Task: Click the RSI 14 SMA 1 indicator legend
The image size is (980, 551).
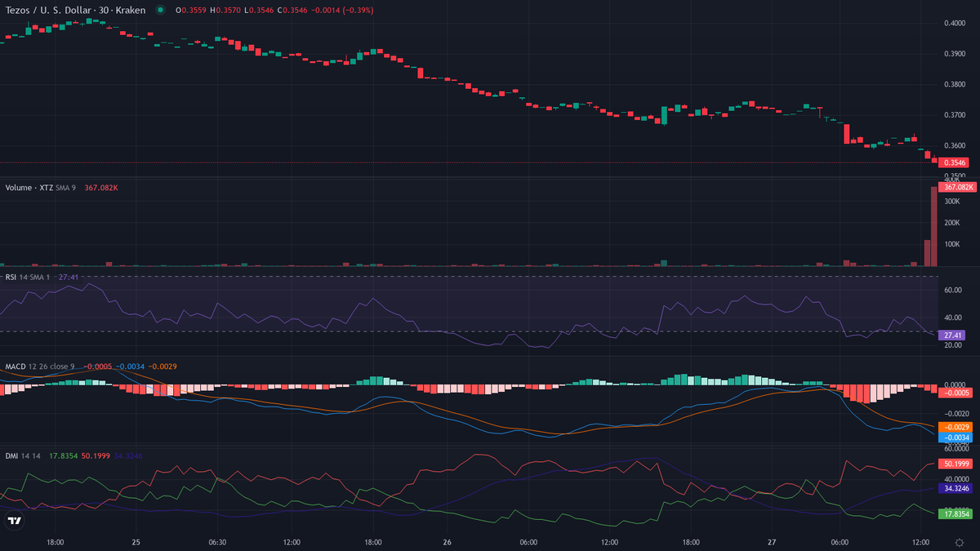Action: [x=28, y=278]
